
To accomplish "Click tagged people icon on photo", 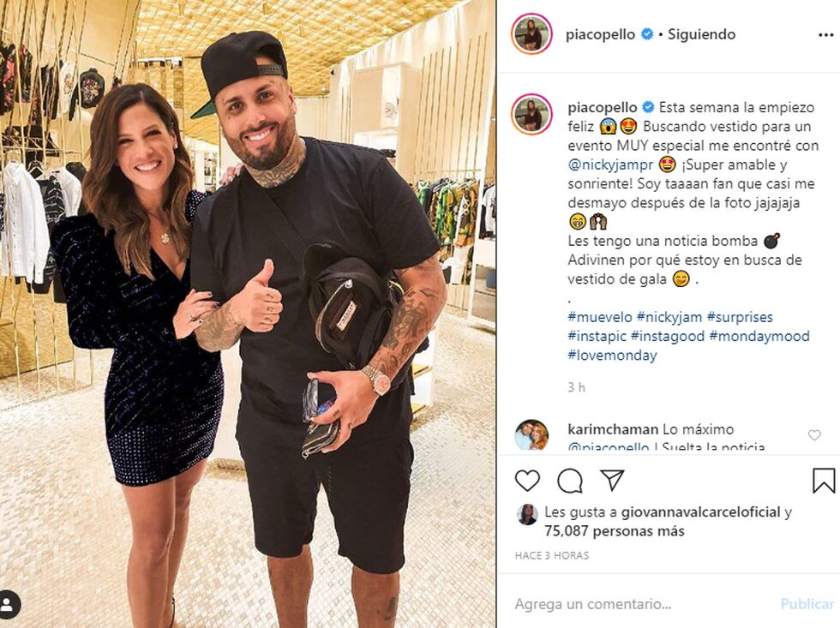I will (x=9, y=605).
